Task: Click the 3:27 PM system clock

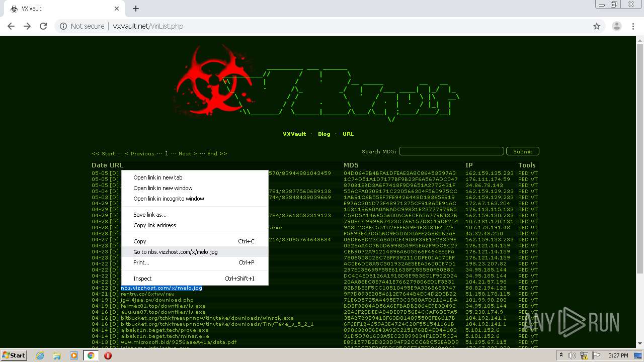Action: [618, 355]
